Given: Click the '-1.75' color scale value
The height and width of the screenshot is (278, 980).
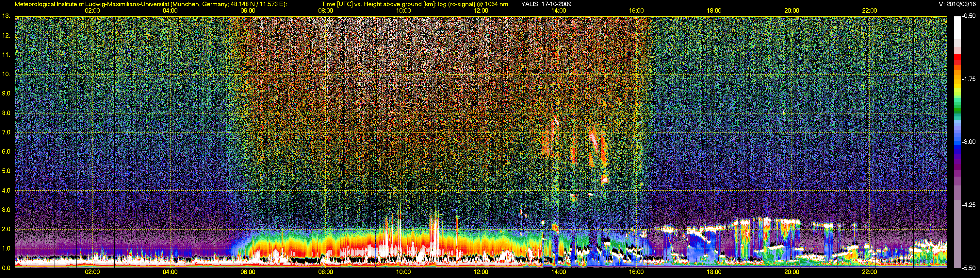Looking at the screenshot, I should (x=969, y=79).
